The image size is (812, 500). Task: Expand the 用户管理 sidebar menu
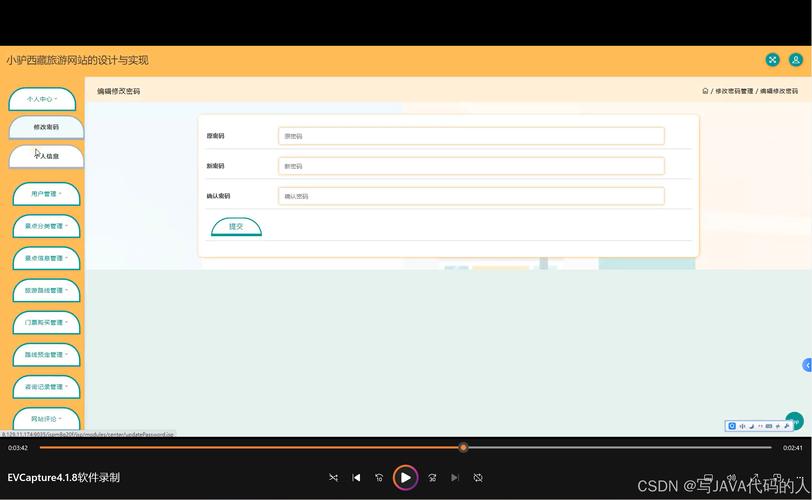click(46, 194)
